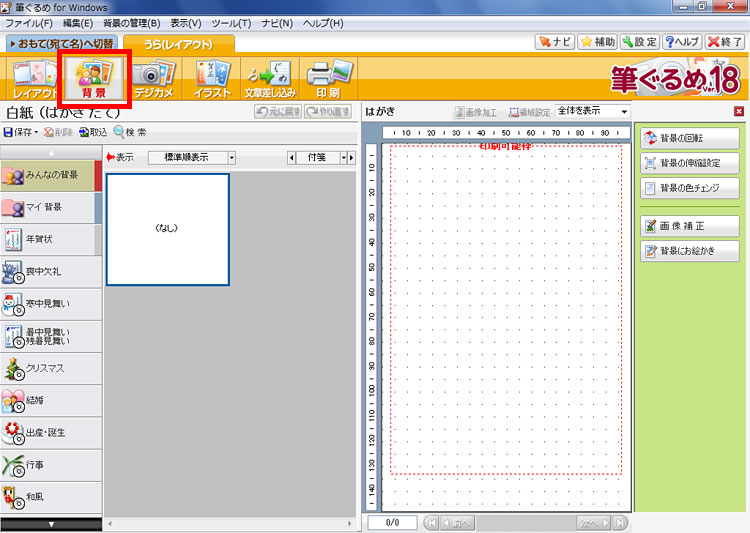Select the (なし) blank background thumbnail
The image size is (750, 533).
pos(167,229)
